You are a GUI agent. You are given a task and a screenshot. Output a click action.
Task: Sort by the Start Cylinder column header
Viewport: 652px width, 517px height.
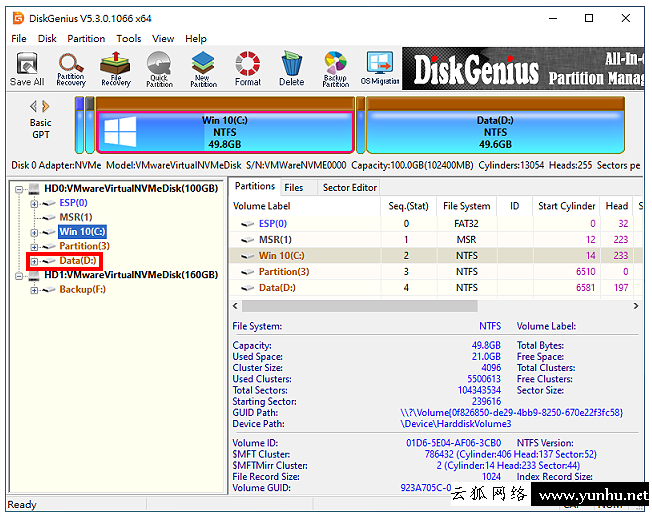coord(566,206)
